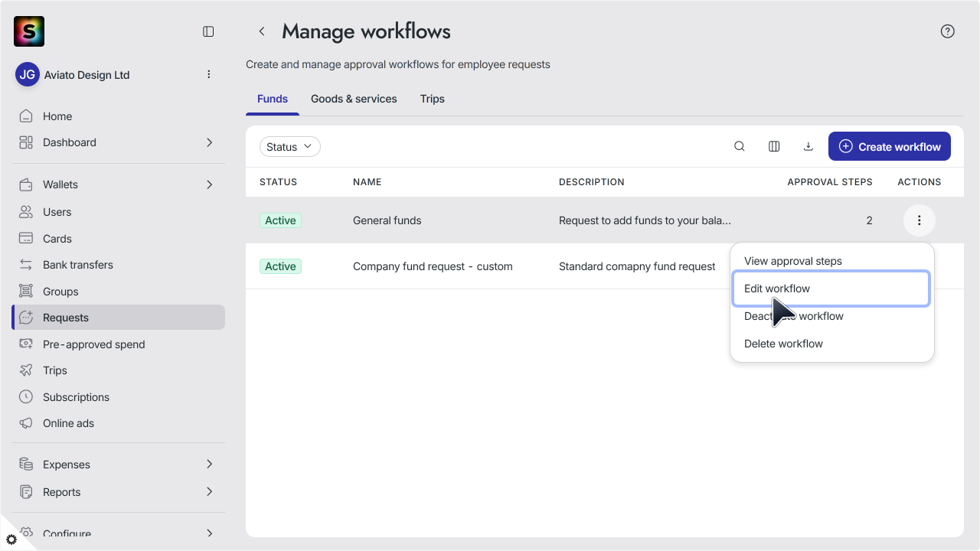Expand the Expenses section

click(x=209, y=465)
